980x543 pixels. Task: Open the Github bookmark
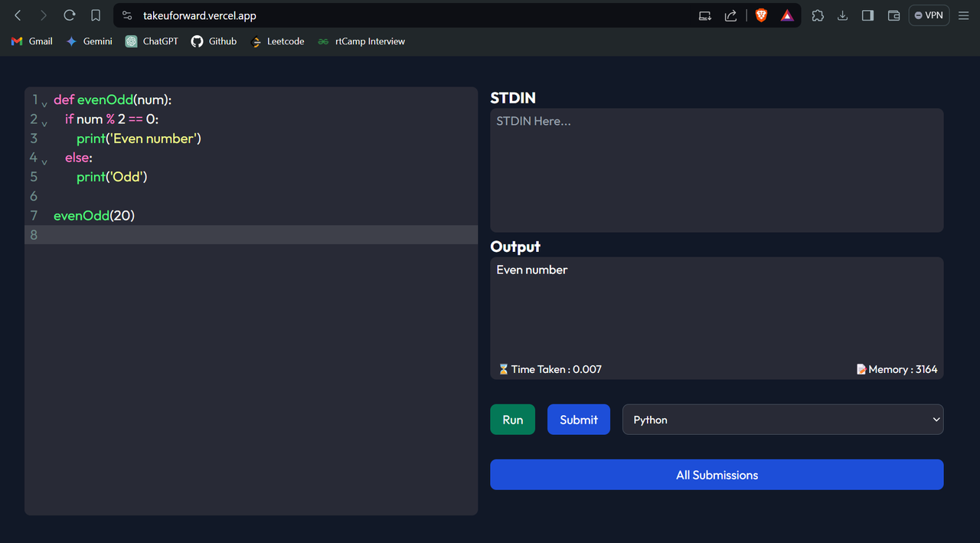click(x=214, y=41)
